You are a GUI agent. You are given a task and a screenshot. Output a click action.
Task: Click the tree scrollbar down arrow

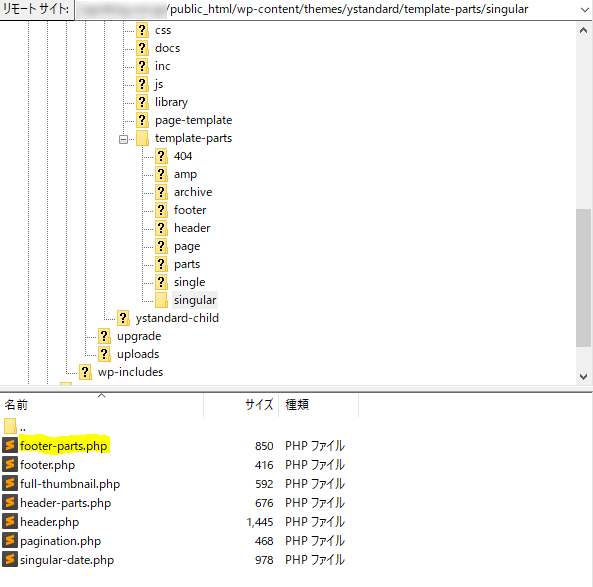pos(584,376)
